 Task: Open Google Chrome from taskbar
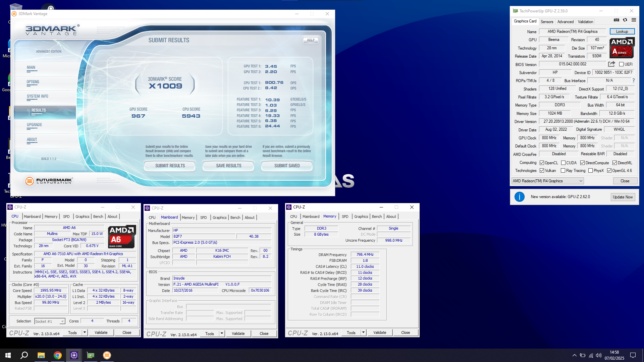(x=58, y=355)
